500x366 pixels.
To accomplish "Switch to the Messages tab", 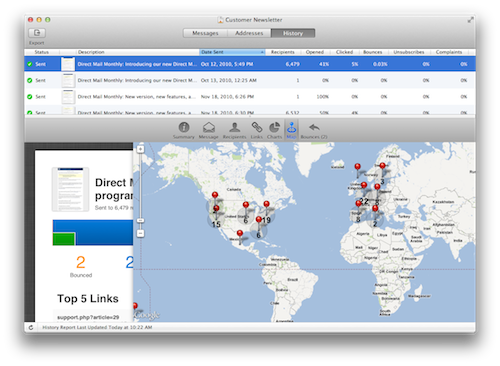I will (x=205, y=33).
